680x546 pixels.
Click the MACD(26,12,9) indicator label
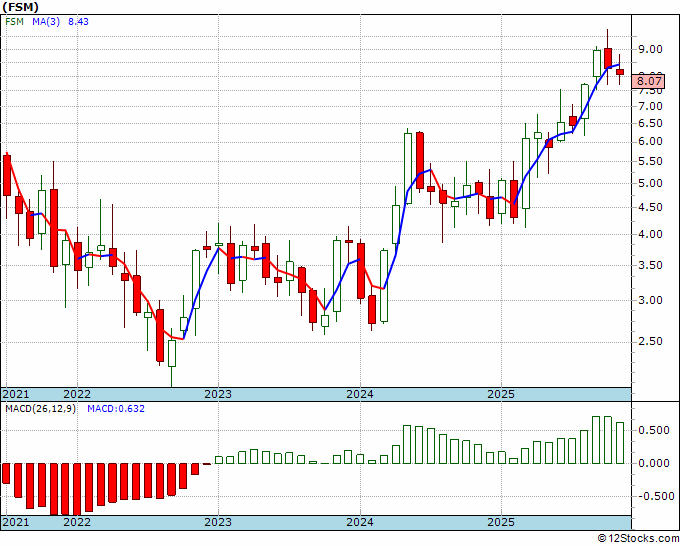tap(40, 409)
